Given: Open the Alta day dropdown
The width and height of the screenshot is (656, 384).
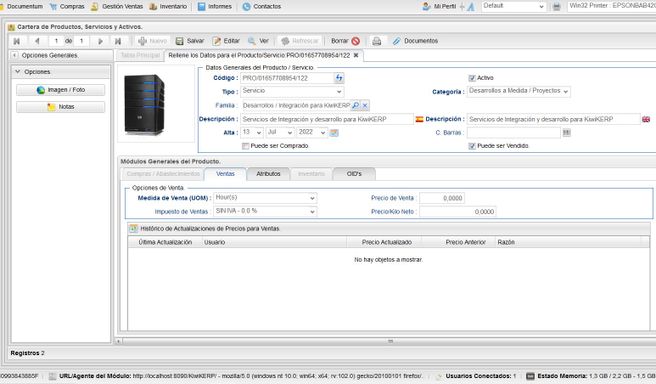Looking at the screenshot, I should point(259,133).
